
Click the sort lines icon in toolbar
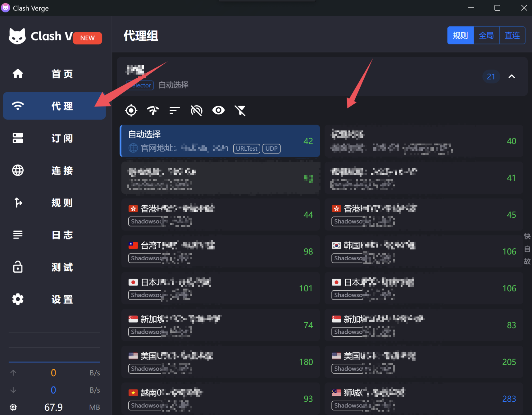point(175,110)
